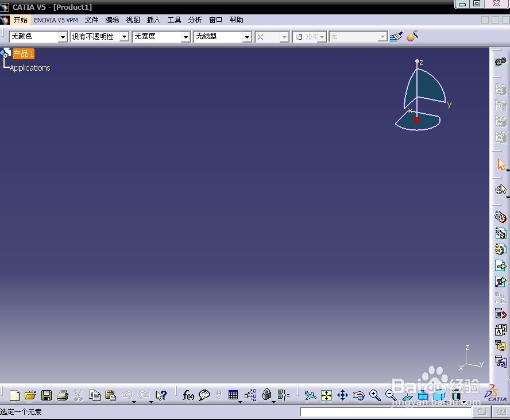Click the Zoom In magnifier
Viewport: 510px width, 420px height.
tap(374, 396)
